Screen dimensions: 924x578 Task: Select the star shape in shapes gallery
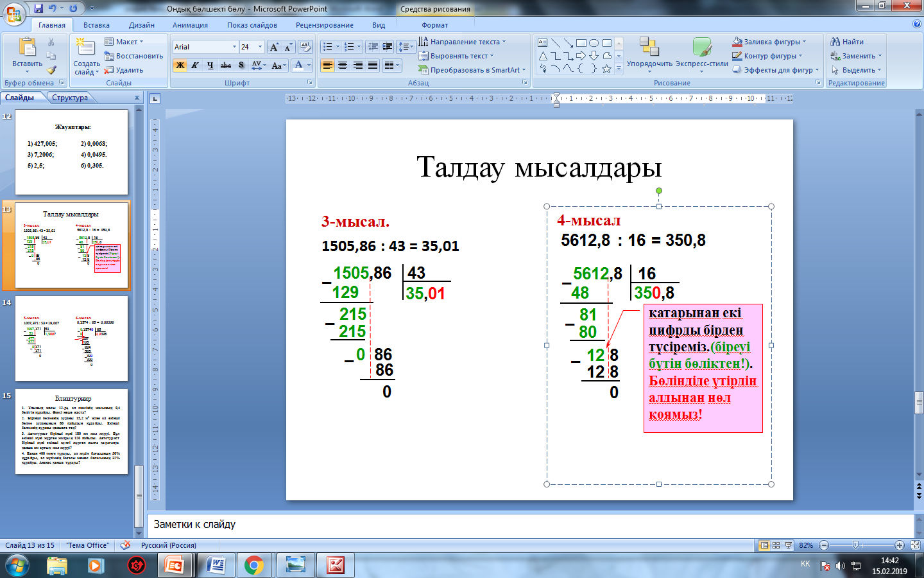(606, 69)
